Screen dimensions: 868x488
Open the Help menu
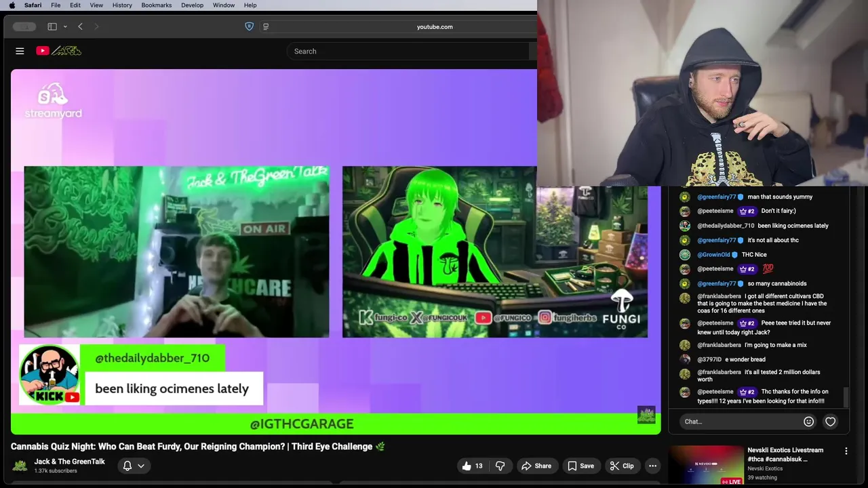point(250,5)
